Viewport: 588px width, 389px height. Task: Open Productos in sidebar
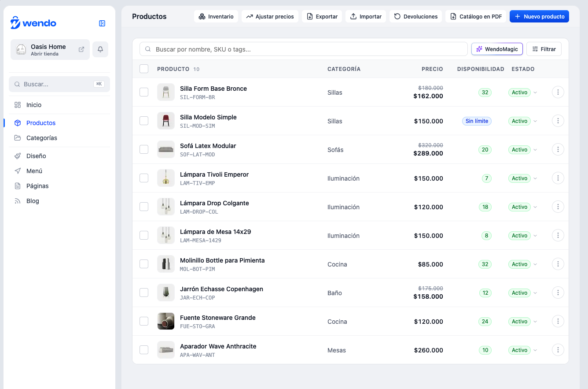59,123
